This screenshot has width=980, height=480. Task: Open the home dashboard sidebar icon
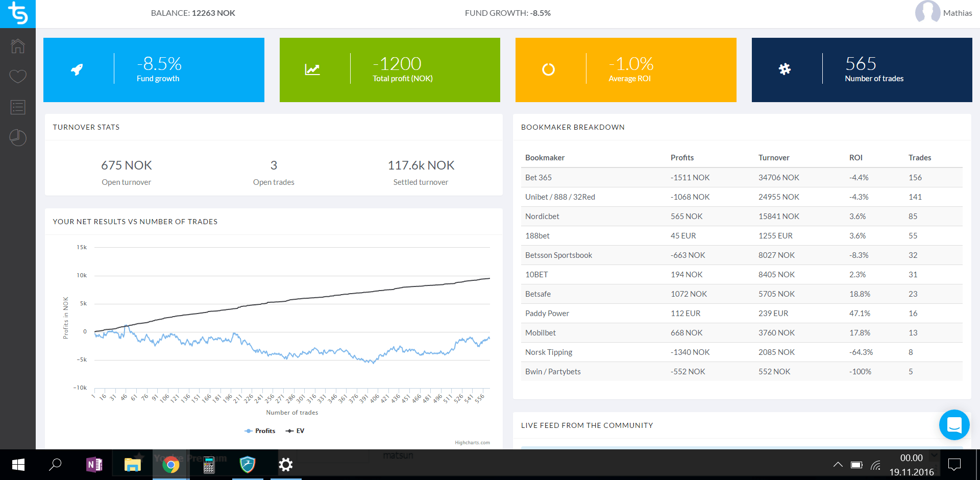[18, 46]
